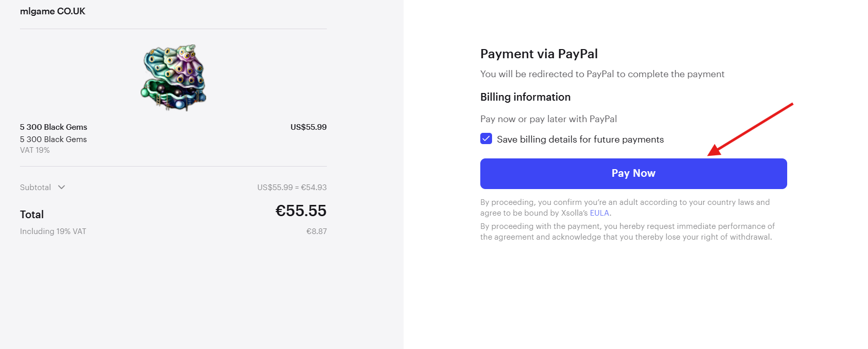Click 'Pay now or pay later with PayPal' text
Viewport: 868px width, 349px height.
(548, 119)
